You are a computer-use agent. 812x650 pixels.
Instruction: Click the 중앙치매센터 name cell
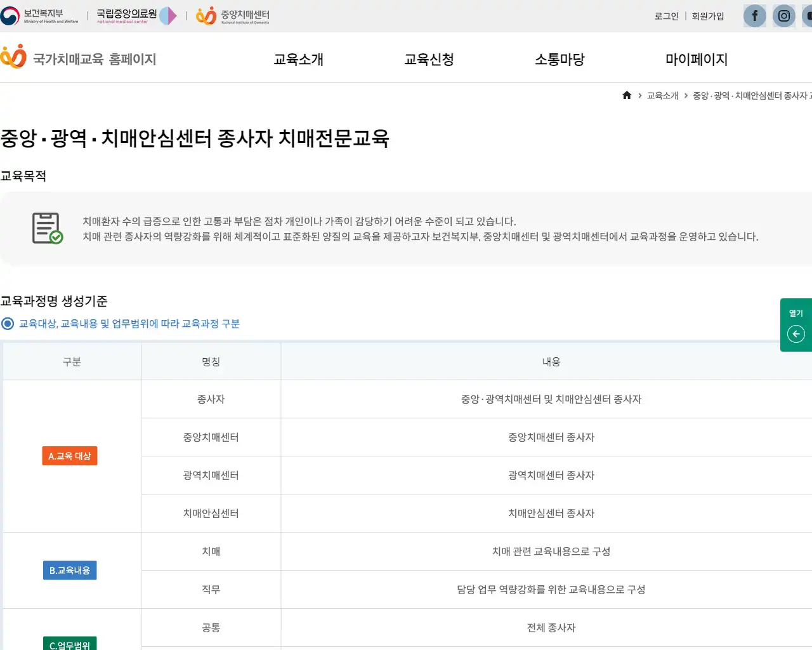(211, 437)
